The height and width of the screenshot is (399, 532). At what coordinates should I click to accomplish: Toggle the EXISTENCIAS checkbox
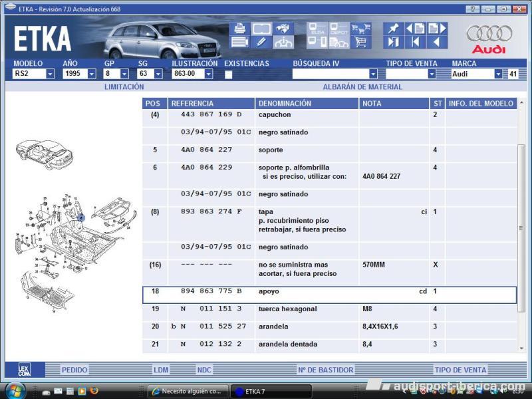pyautogui.click(x=229, y=74)
